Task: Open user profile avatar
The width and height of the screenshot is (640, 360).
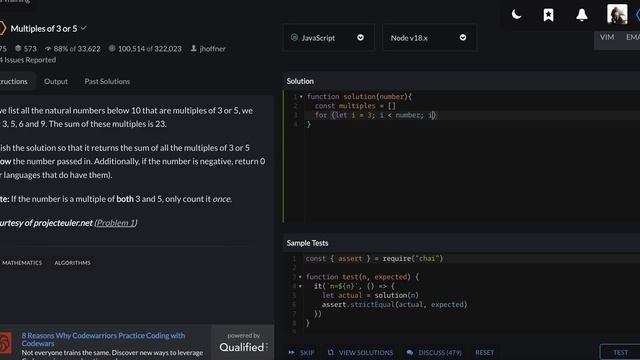Action: [x=617, y=14]
